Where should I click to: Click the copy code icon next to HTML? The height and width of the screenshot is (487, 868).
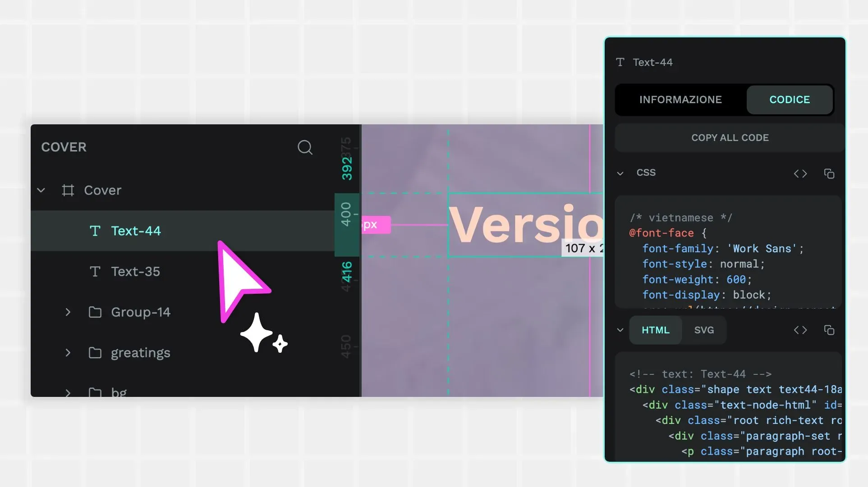click(829, 330)
